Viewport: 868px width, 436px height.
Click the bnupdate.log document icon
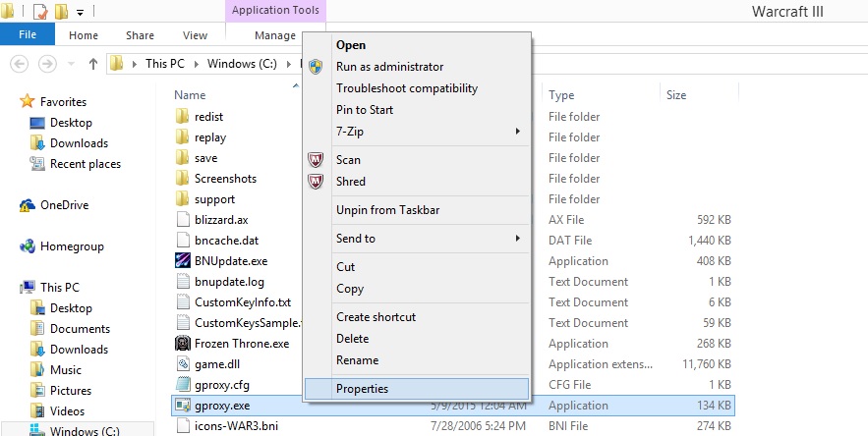tap(183, 281)
